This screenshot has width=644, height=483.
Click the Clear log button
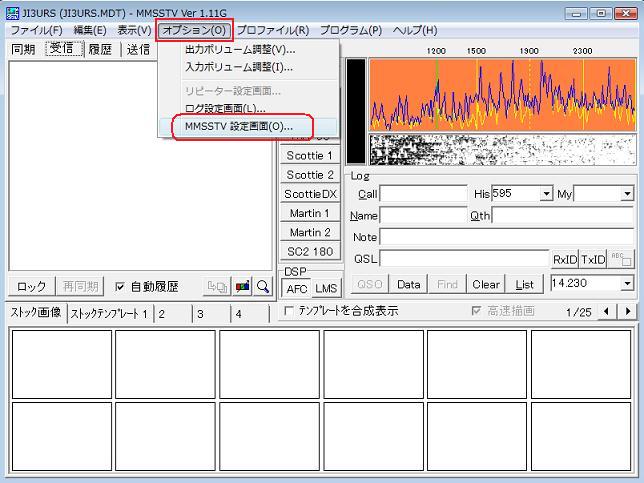(x=486, y=284)
